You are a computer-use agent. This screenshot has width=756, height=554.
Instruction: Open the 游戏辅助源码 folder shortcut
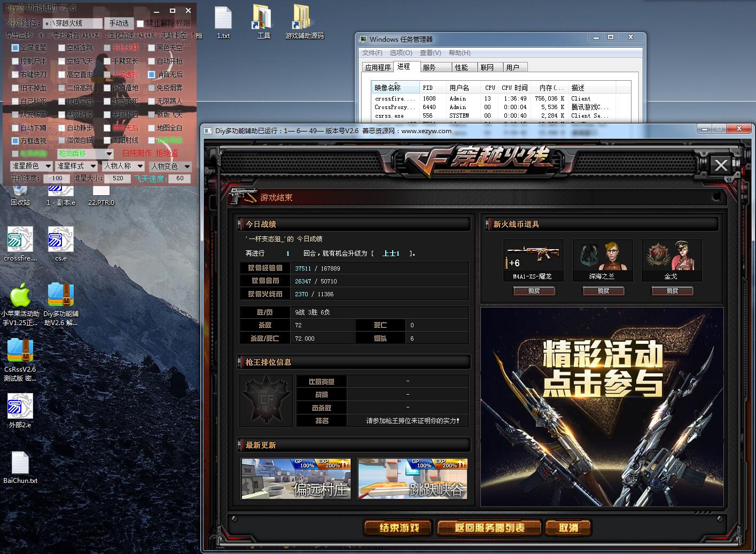point(303,19)
